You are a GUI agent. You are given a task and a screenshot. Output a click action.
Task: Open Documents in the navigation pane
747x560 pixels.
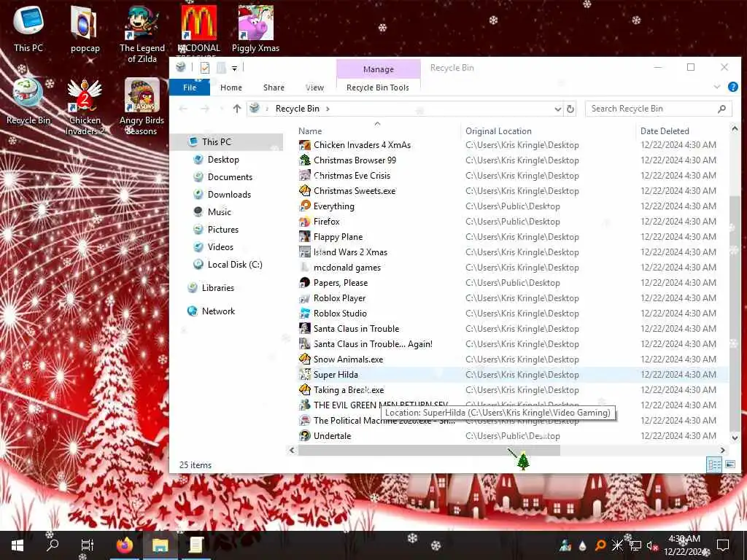coord(230,177)
